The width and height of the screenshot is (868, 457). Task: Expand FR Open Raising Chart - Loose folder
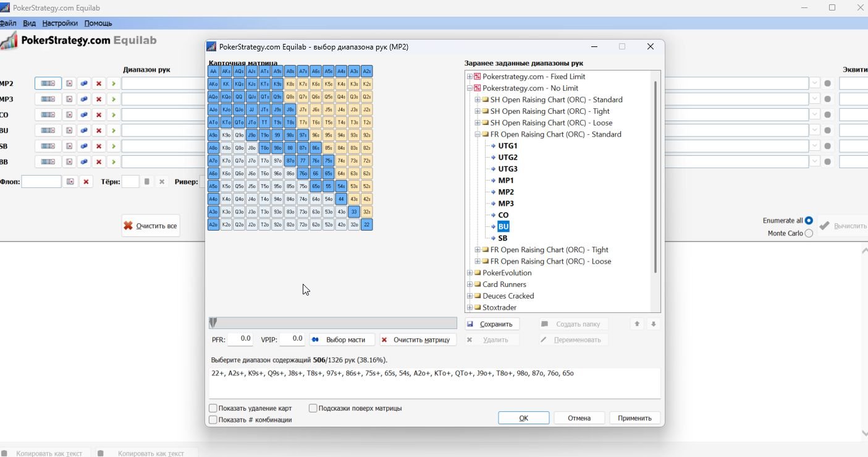478,262
